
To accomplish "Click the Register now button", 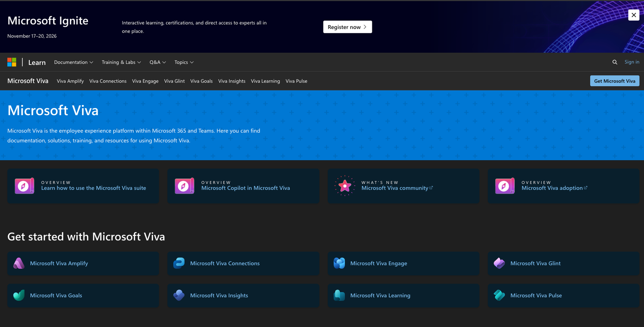I will (x=348, y=27).
